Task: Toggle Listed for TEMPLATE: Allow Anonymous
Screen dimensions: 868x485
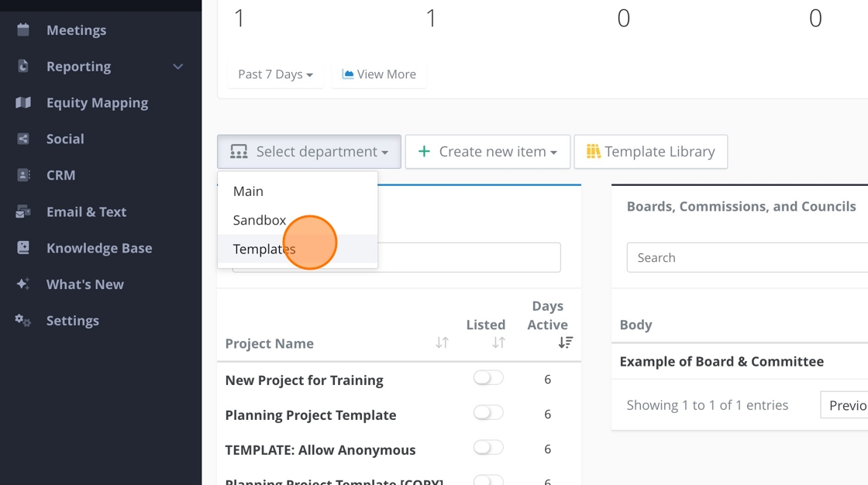Action: pos(488,448)
